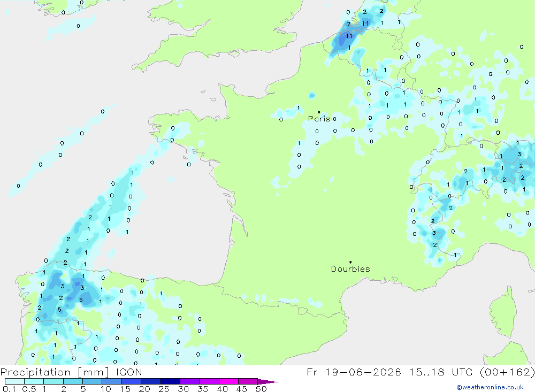Pick the 35–40 mm legend swatch
Screen dimensions: 535x392
coord(209,381)
